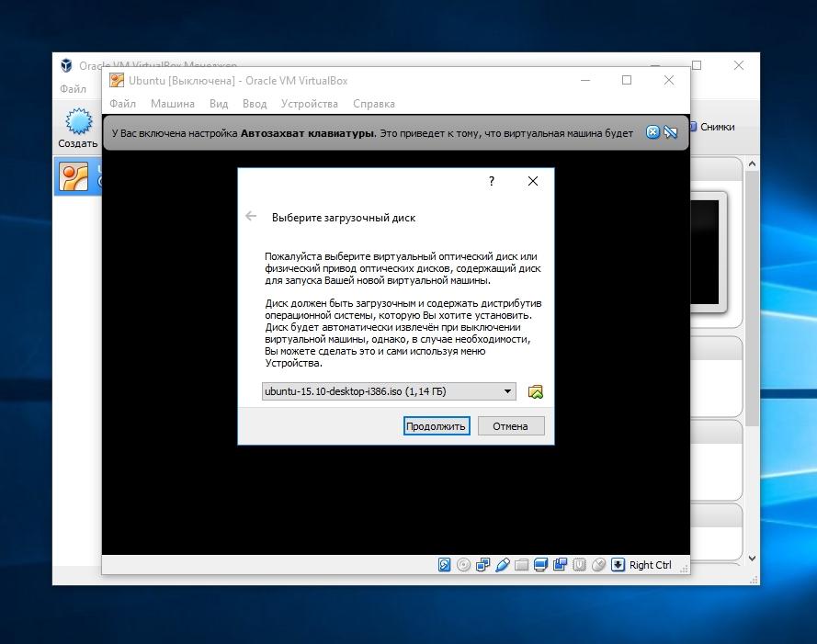Click the Right Ctrl host key label
817x644 pixels.
tap(651, 565)
